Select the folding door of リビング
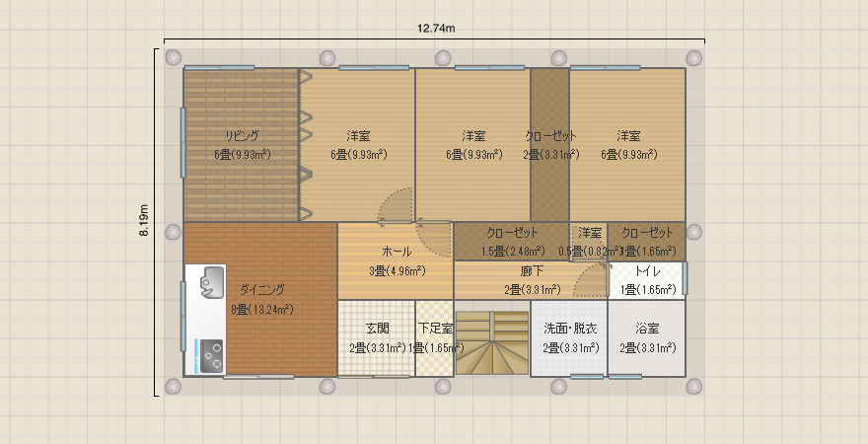 tap(306, 145)
